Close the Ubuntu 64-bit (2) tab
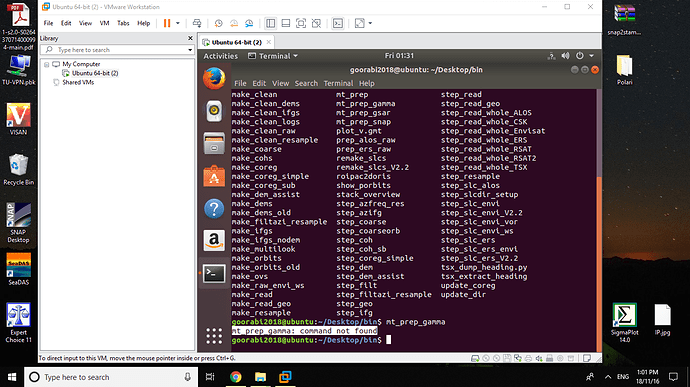 coord(268,42)
